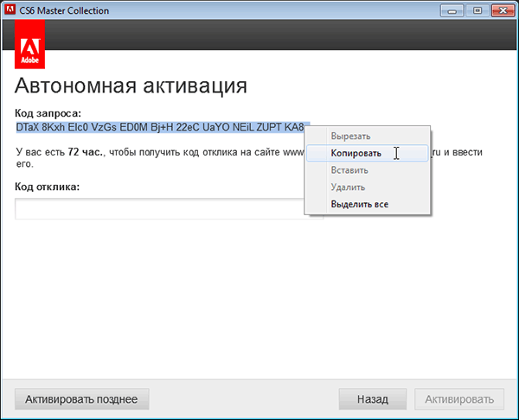The image size is (519, 420).
Task: Minimize the CS6 Master Collection window
Action: (x=452, y=10)
